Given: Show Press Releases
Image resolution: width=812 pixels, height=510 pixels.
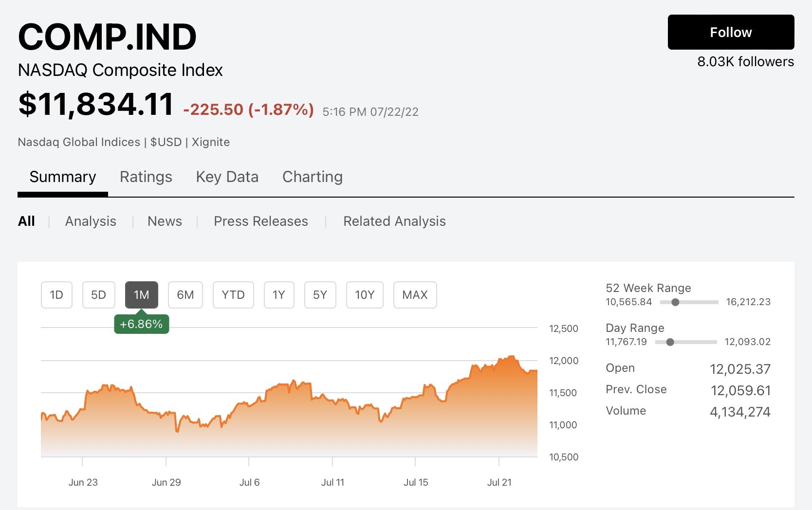Looking at the screenshot, I should pyautogui.click(x=261, y=221).
